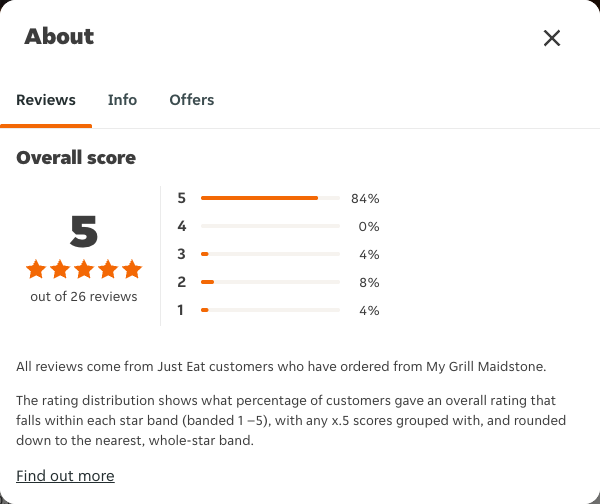Screen dimensions: 600x504
Task: Open the Offers tab
Action: (192, 100)
